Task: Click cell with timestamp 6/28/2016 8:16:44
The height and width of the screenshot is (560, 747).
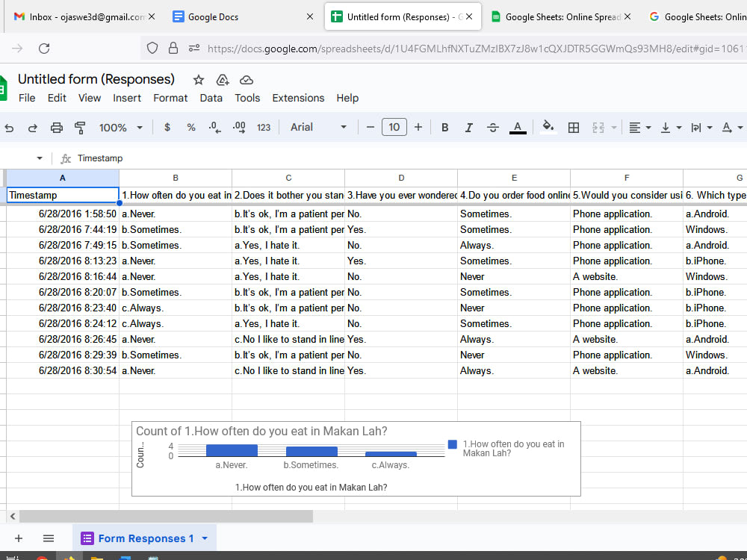Action: 63,277
